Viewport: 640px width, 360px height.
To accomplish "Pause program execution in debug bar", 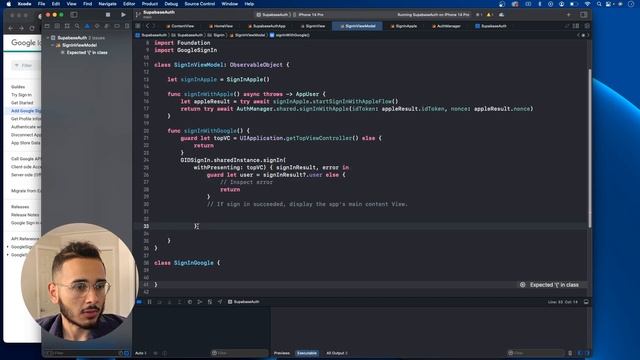I will point(149,302).
